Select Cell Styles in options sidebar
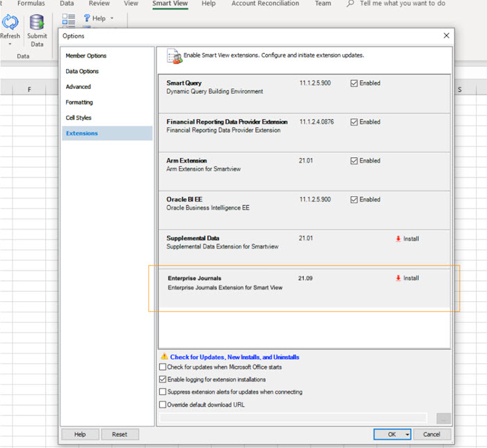The image size is (487, 448). point(79,118)
